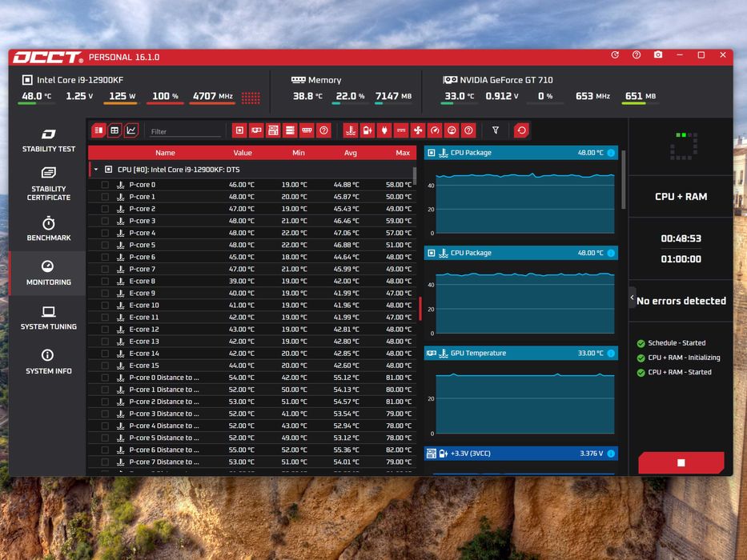This screenshot has width=747, height=560.
Task: Tick the P-core 7 Distance to checkbox
Action: point(105,462)
